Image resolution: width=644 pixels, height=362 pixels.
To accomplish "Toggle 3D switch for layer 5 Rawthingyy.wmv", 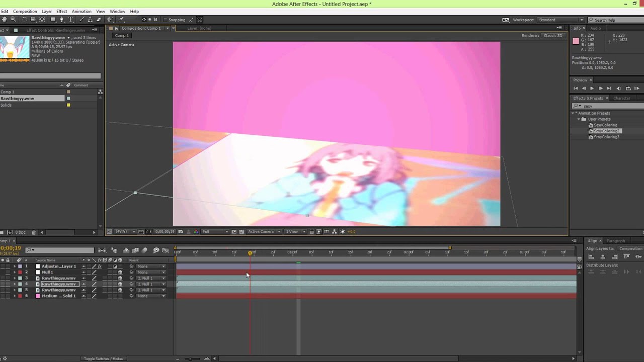I will [120, 290].
